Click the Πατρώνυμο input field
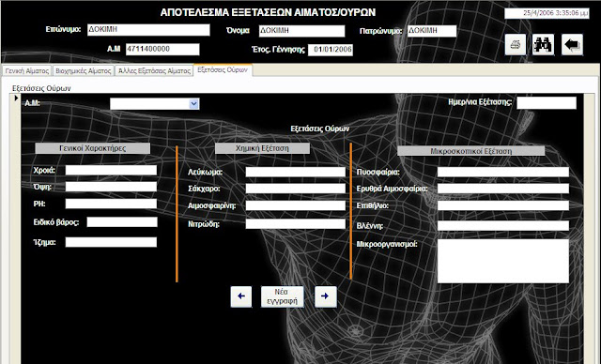The height and width of the screenshot is (364, 601). pyautogui.click(x=432, y=31)
